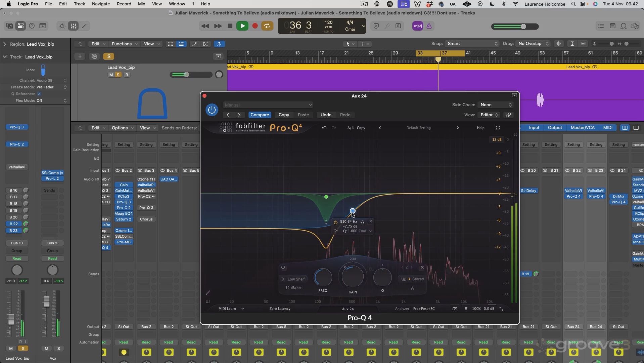Open macOS Spotlight search
This screenshot has width=644, height=363.
(573, 4)
